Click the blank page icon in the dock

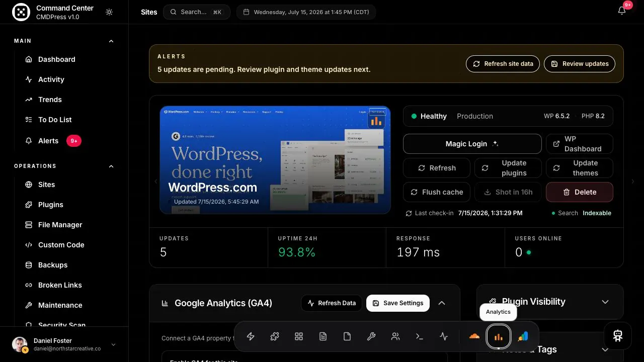click(x=347, y=337)
